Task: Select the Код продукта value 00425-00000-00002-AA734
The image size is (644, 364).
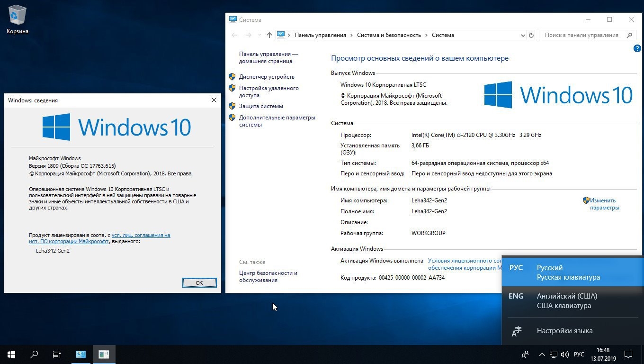Action: coord(411,278)
